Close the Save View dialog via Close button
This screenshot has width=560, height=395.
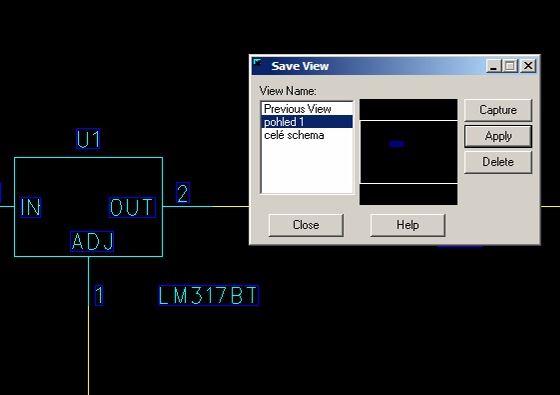pyautogui.click(x=306, y=225)
